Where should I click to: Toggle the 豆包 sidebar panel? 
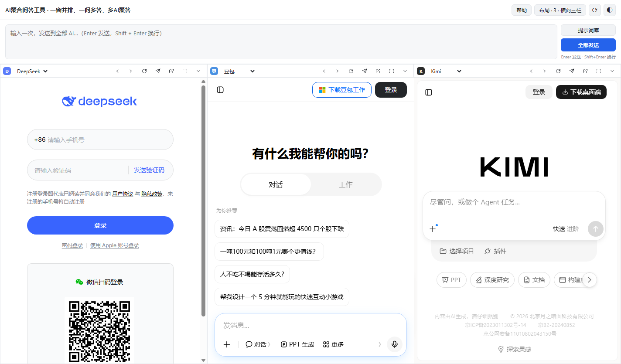point(220,90)
